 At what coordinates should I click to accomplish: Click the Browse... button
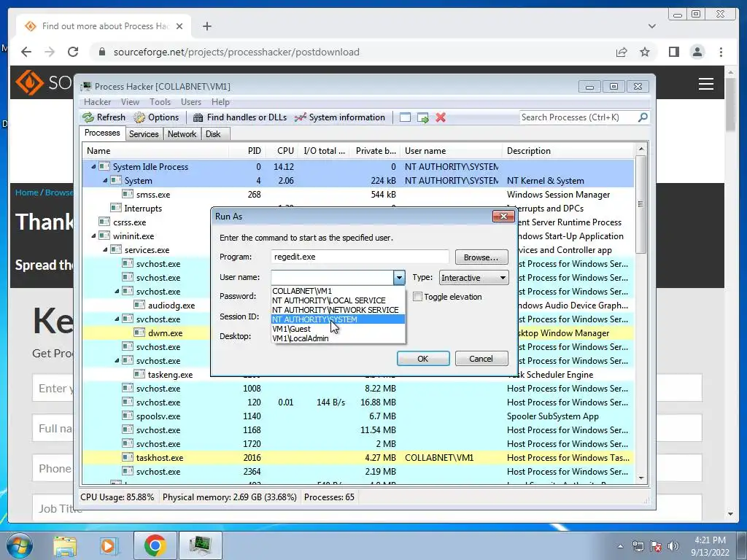(x=481, y=257)
